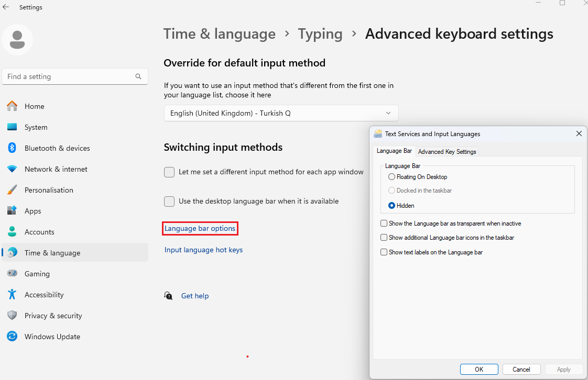Click Typing breadcrumb in header
The image size is (588, 380).
320,34
